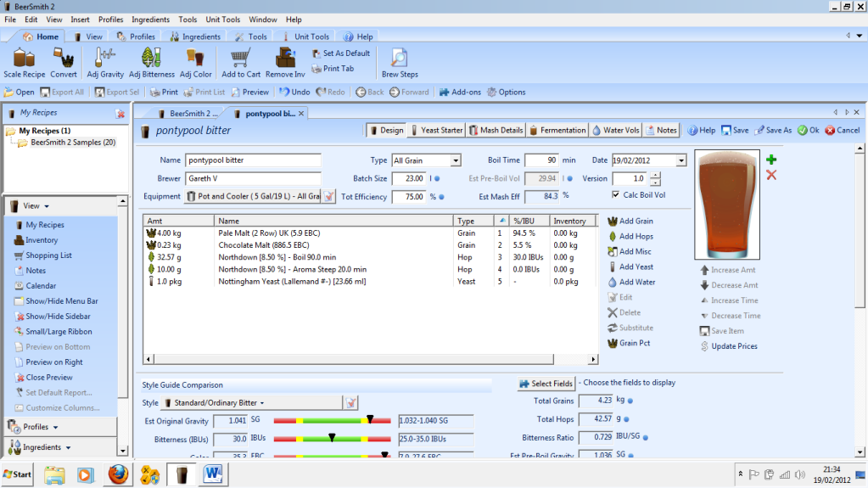Image resolution: width=868 pixels, height=488 pixels.
Task: Show hidden system tray icons
Action: coord(740,474)
